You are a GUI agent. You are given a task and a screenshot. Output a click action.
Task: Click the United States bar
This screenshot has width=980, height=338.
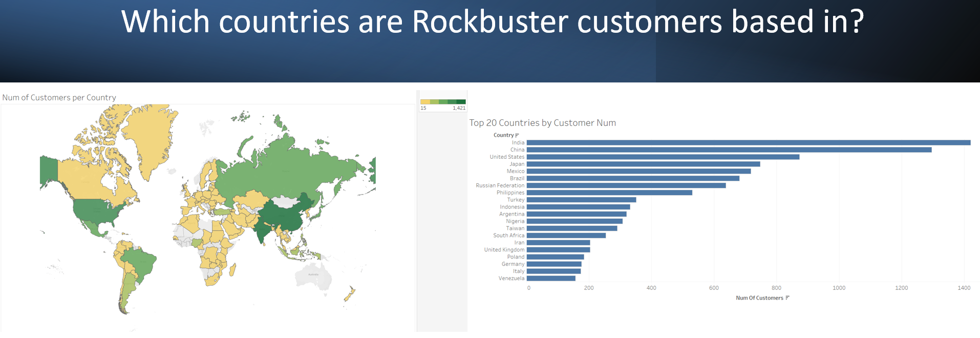pos(663,157)
